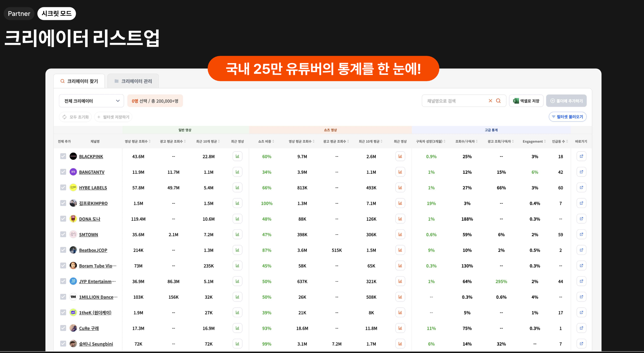Open CuRe 구래's shorts chart icon
The width and height of the screenshot is (644, 353).
pyautogui.click(x=400, y=328)
